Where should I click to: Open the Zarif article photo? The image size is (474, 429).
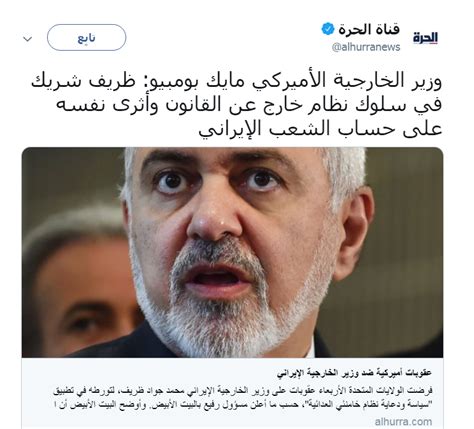point(232,252)
